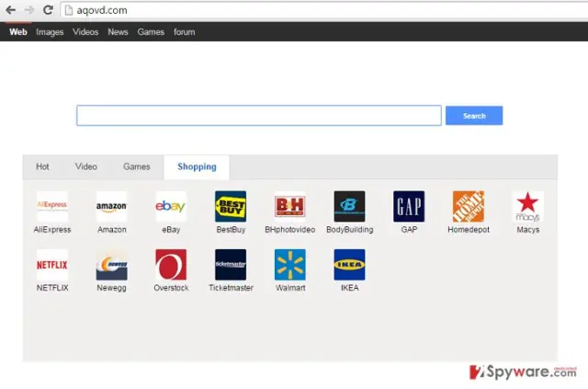Open the BodyBuilding shortcut icon
Viewport: 588px width, 389px height.
coord(349,206)
